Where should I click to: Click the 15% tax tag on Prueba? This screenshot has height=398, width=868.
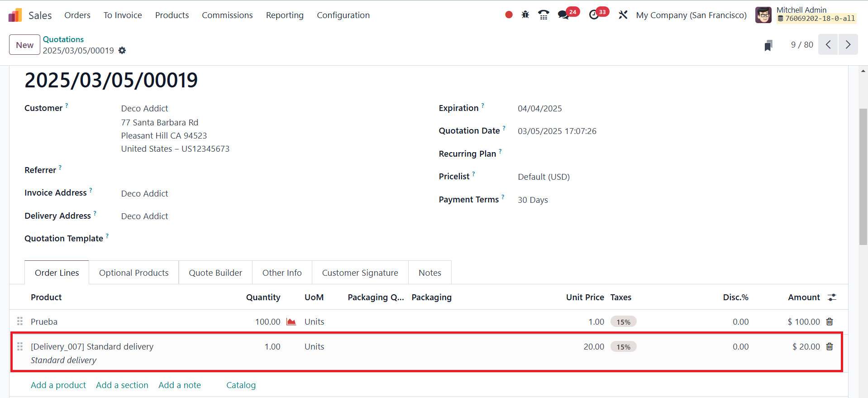point(623,321)
